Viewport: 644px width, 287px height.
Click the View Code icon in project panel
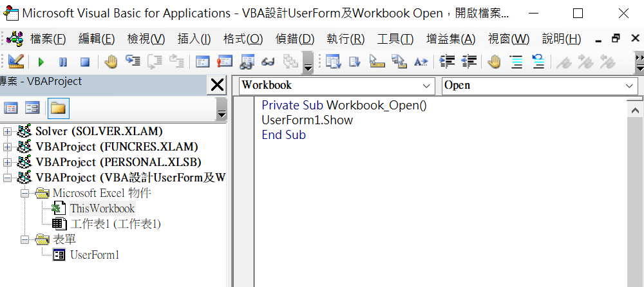click(x=11, y=108)
